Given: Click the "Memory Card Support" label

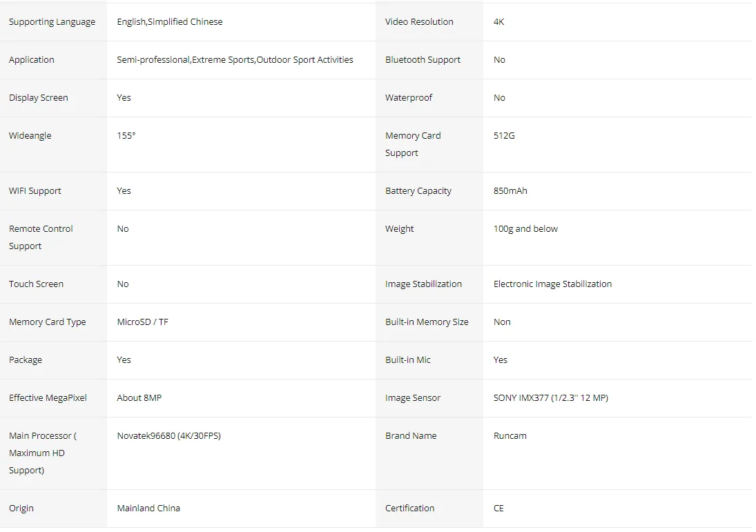Looking at the screenshot, I should [x=413, y=144].
